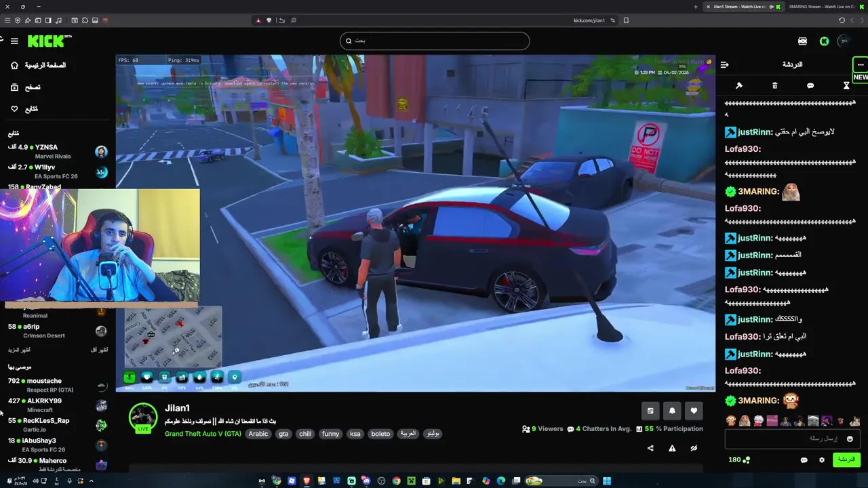Select the chill tag
Screen dimensions: 868x488
305,434
